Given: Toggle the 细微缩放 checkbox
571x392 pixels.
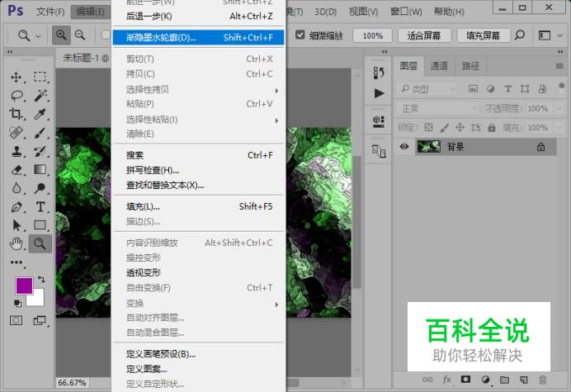Looking at the screenshot, I should click(300, 35).
